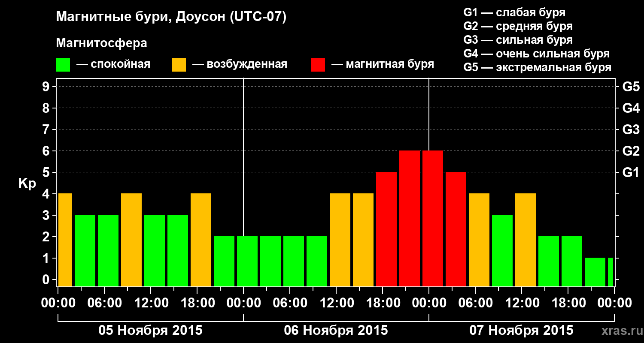Click the 06 Ноября 21:00–00:00 red bar
The height and width of the screenshot is (343, 644).
(x=410, y=218)
